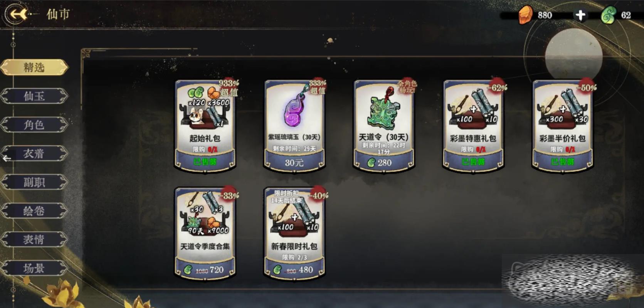The width and height of the screenshot is (644, 308).
Task: Open the 衣着 category tab
Action: point(34,153)
